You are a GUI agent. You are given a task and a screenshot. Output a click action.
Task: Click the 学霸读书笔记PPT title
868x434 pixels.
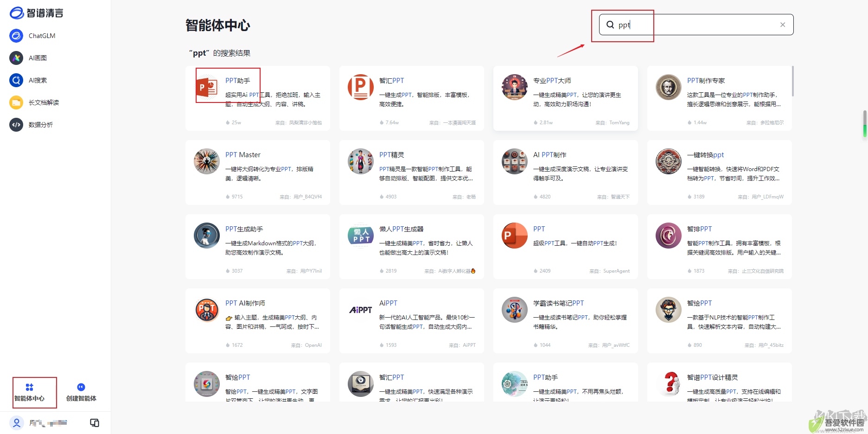pyautogui.click(x=558, y=303)
